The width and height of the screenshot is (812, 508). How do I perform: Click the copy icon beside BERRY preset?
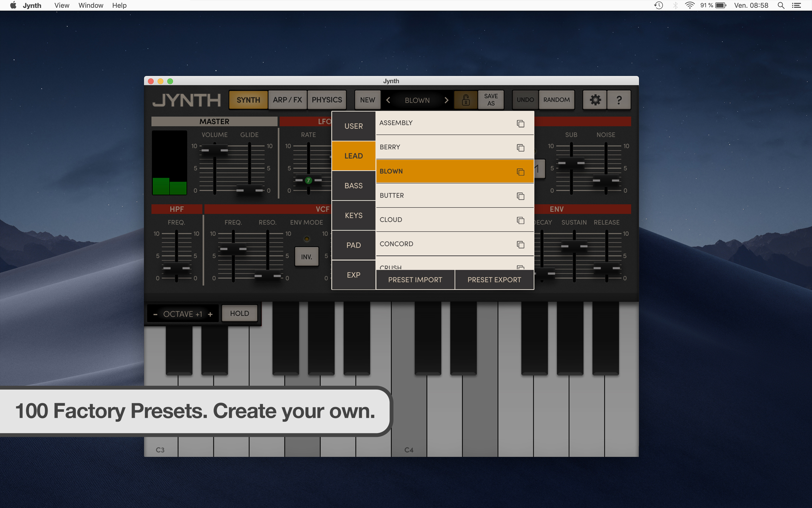(521, 148)
